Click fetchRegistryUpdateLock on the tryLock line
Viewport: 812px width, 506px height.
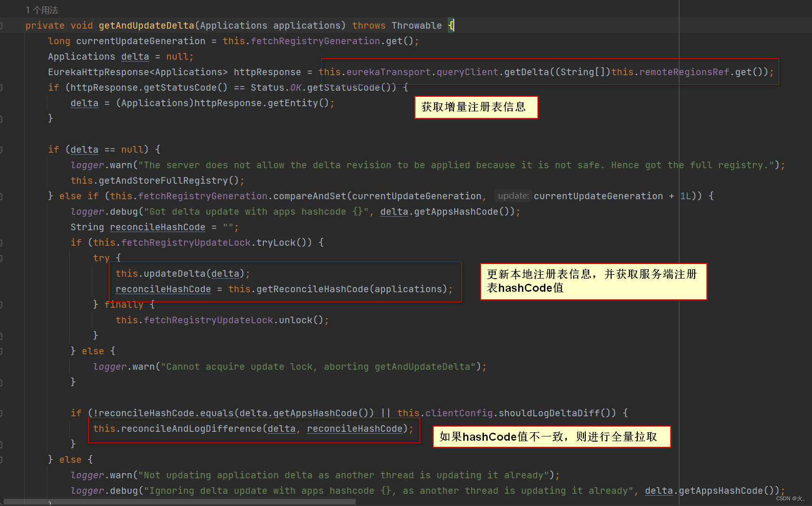(x=186, y=242)
